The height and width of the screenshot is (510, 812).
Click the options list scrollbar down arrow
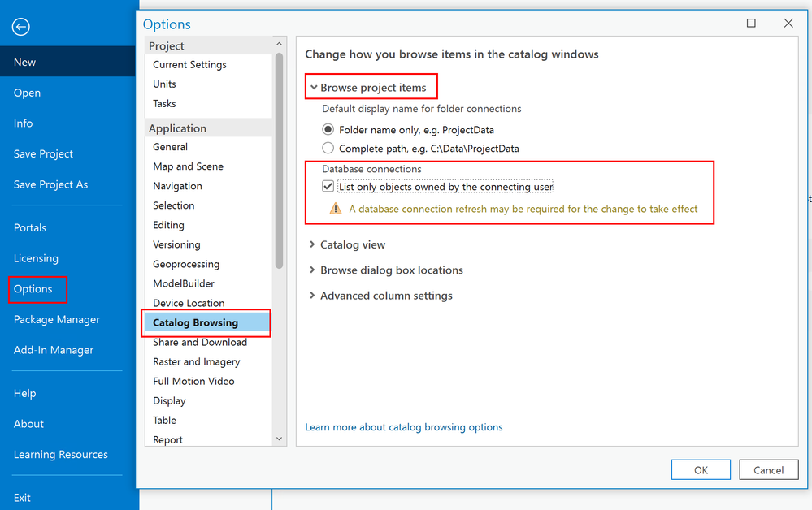[x=280, y=439]
